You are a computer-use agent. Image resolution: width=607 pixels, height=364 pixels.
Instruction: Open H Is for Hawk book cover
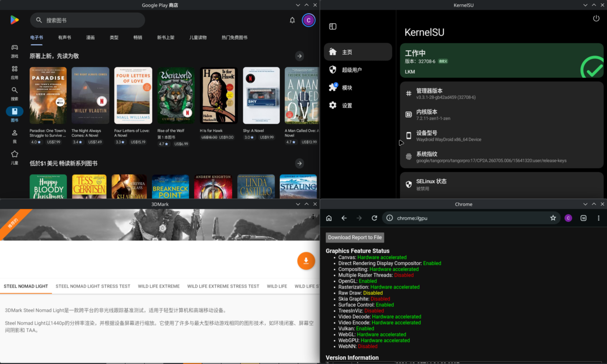[x=219, y=96]
